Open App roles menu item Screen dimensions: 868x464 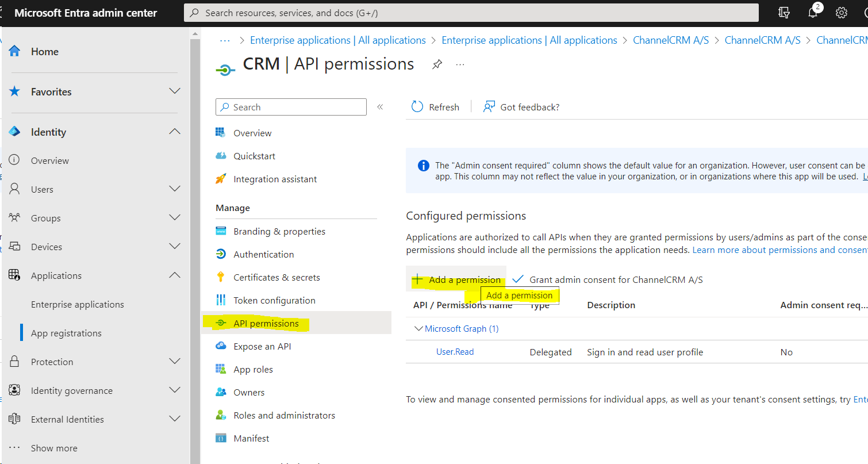(x=253, y=369)
